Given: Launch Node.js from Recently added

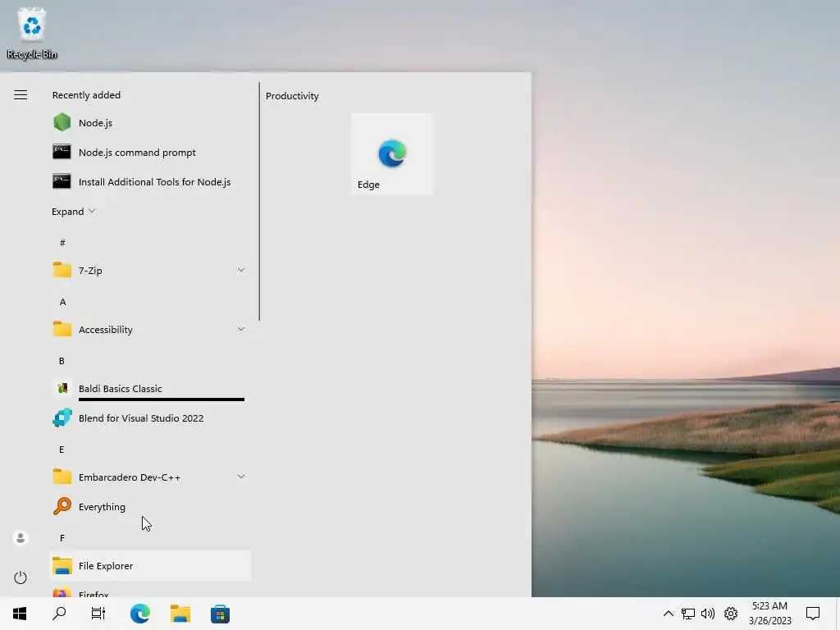Looking at the screenshot, I should [x=150, y=123].
